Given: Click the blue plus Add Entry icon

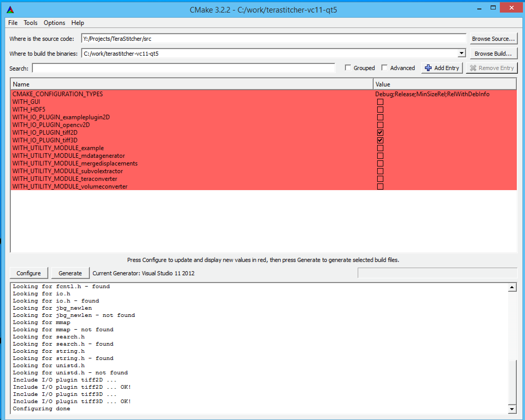Looking at the screenshot, I should [x=428, y=68].
